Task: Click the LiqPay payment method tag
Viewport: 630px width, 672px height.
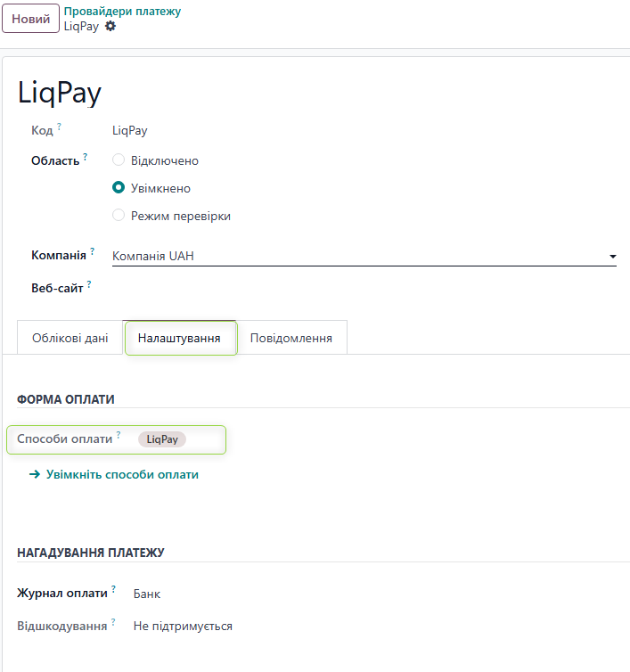Action: click(162, 439)
